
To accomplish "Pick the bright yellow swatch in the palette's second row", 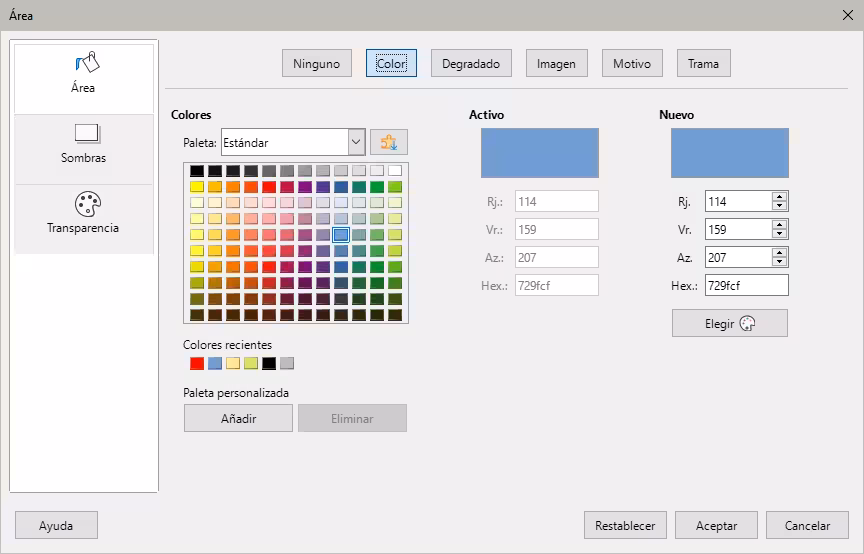I will pos(197,187).
